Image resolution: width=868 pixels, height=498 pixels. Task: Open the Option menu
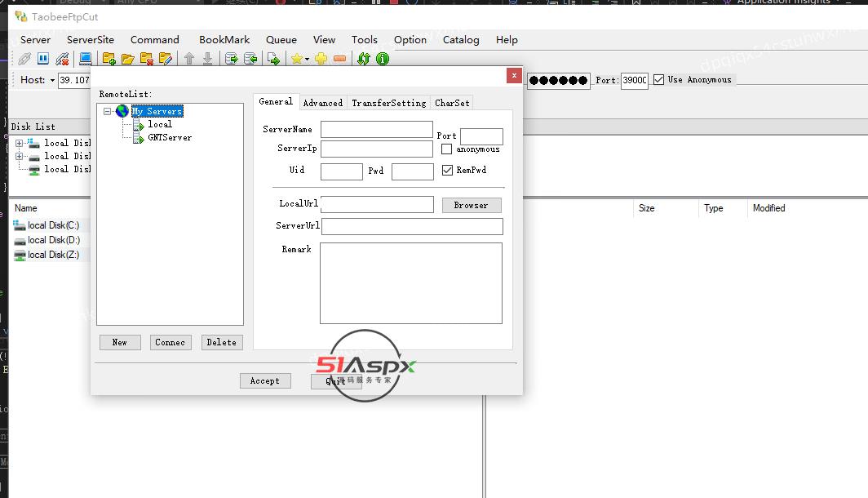(x=410, y=40)
